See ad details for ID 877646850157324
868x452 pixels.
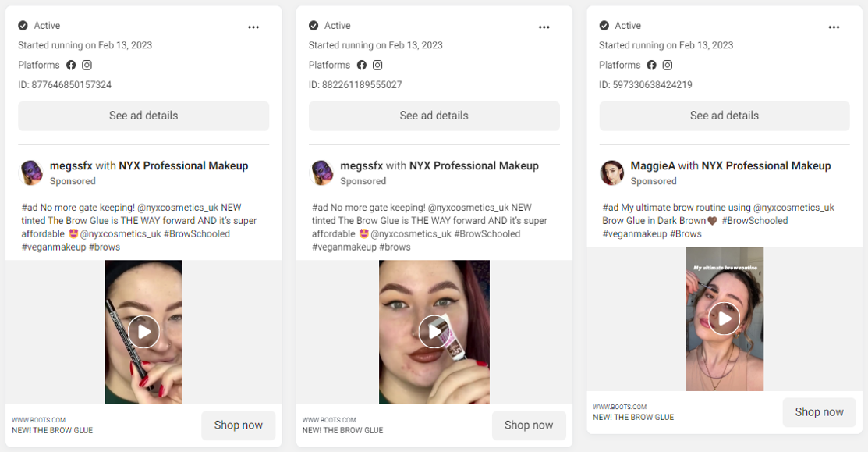click(143, 116)
